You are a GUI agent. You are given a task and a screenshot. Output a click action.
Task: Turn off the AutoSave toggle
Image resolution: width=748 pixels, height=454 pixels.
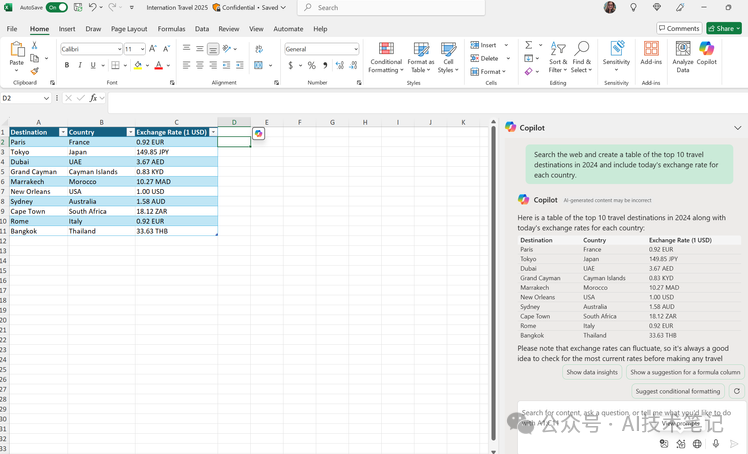pyautogui.click(x=57, y=7)
